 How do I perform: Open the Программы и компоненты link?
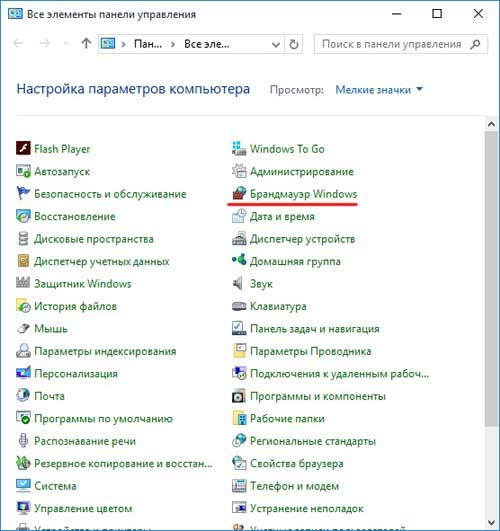(x=318, y=396)
